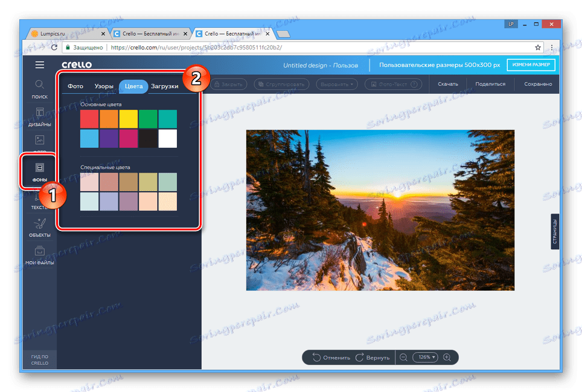582x392 pixels.
Task: Zoom in with the plus magnifier icon
Action: tap(447, 357)
